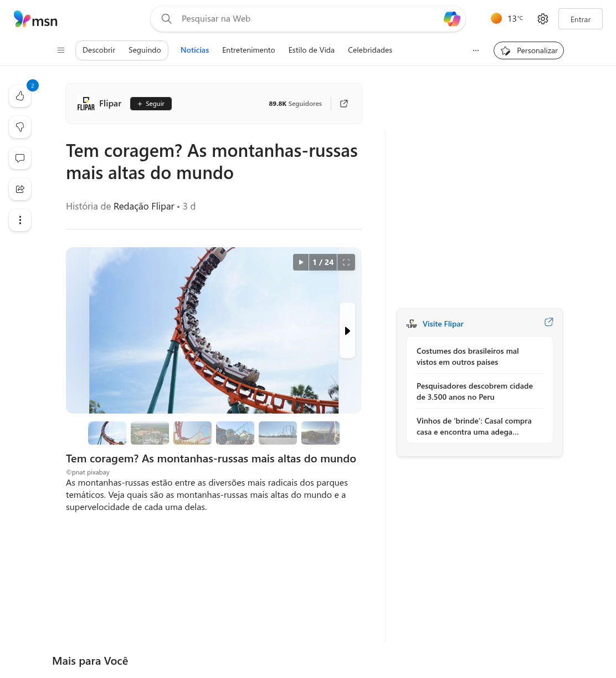Select the fourth gallery thumbnail

pos(235,433)
